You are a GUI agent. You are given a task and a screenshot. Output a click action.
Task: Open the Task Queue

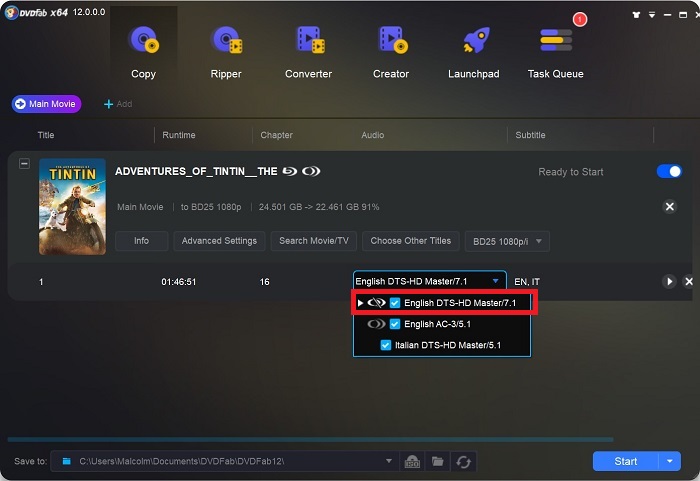(555, 51)
